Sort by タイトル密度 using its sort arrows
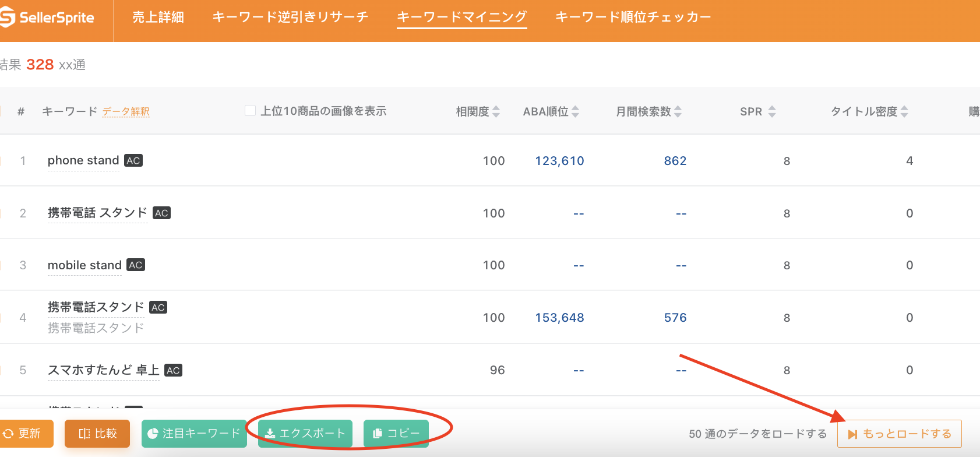The width and height of the screenshot is (980, 457). point(904,111)
